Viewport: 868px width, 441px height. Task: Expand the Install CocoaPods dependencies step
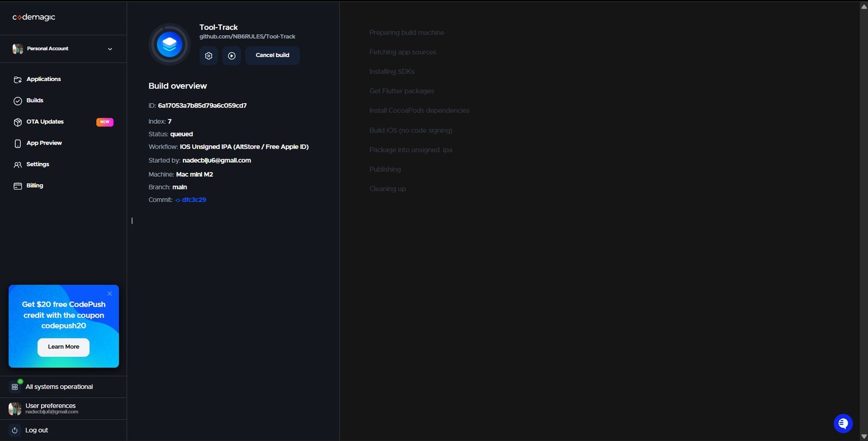coord(419,111)
